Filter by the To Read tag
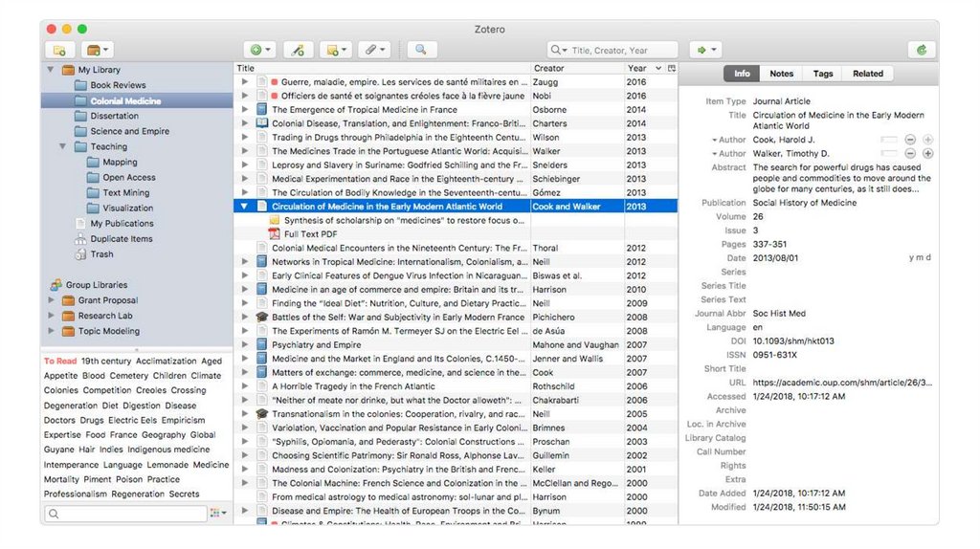This screenshot has height=549, width=980. click(60, 361)
